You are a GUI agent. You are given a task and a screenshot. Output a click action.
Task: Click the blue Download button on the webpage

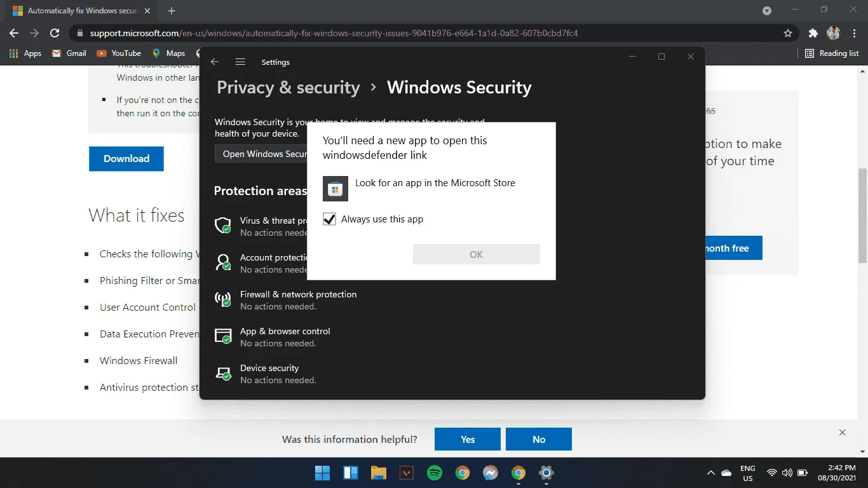pos(126,159)
